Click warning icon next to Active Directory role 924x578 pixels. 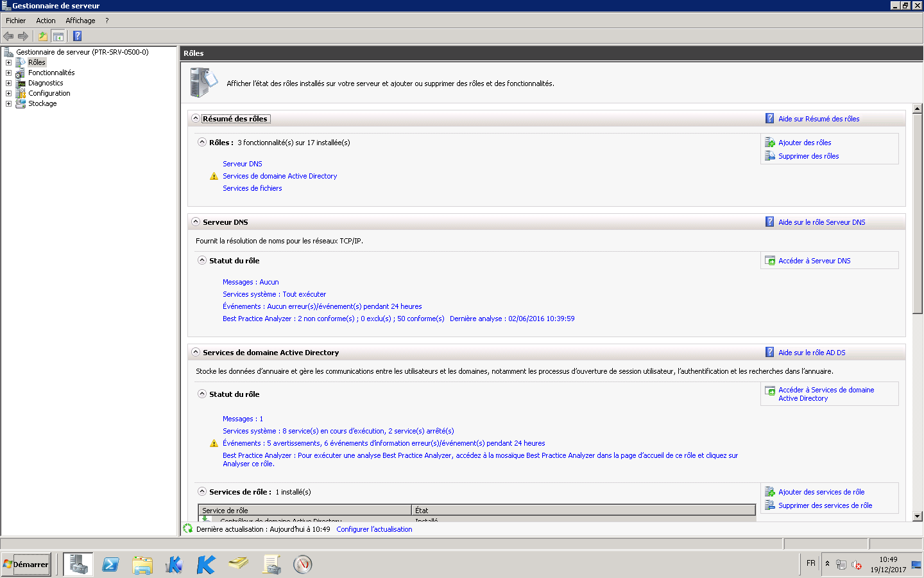click(x=214, y=176)
